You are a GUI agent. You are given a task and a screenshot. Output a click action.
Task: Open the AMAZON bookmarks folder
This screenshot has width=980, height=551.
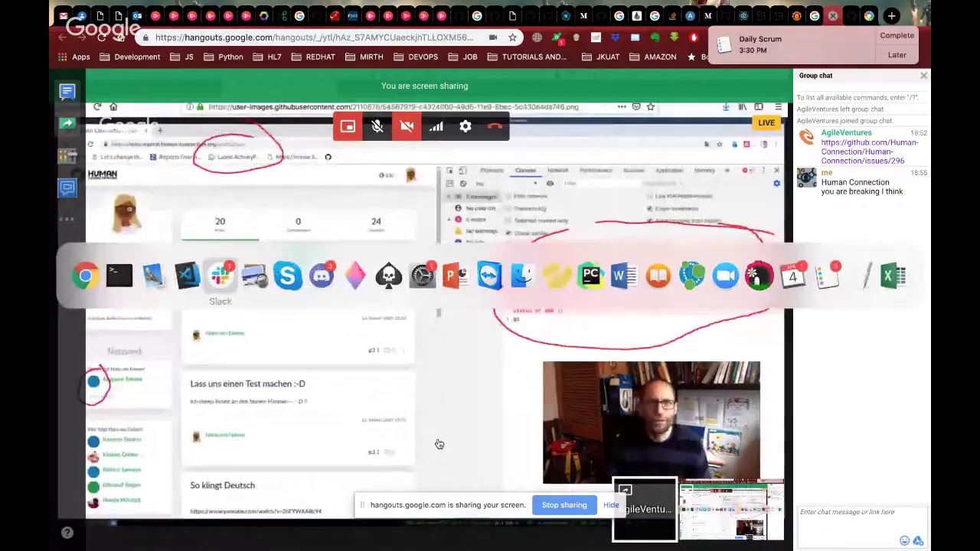coord(653,57)
